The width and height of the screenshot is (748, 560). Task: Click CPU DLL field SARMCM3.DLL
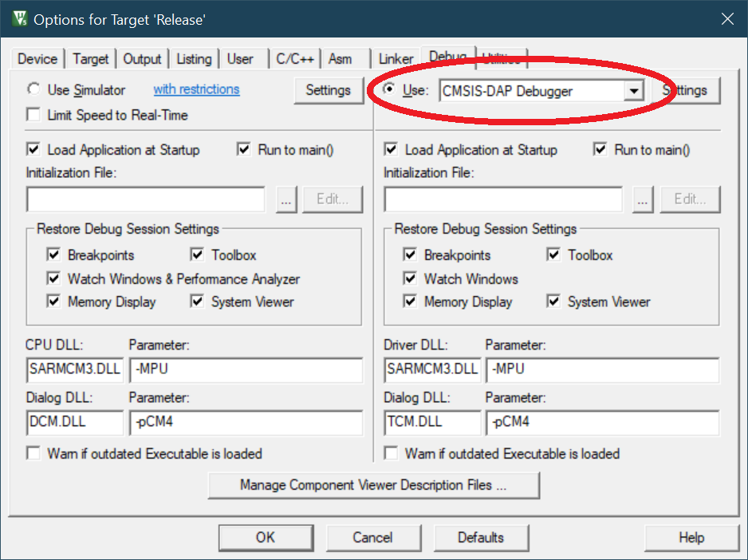point(75,370)
